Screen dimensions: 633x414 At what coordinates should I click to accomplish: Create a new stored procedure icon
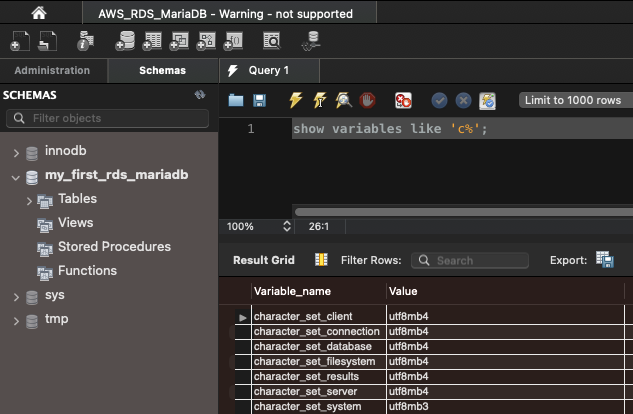tap(206, 41)
